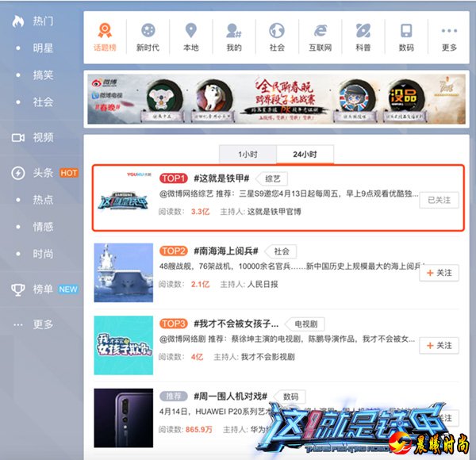Open the Huawei phone thumbnail
The image size is (476, 460).
124,418
